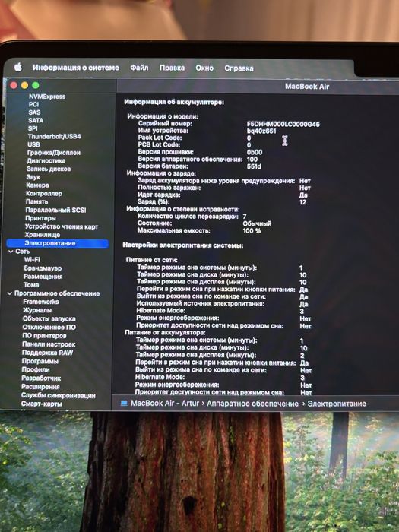Select USB in the sidebar
Image resolution: width=399 pixels, height=532 pixels.
[33, 144]
